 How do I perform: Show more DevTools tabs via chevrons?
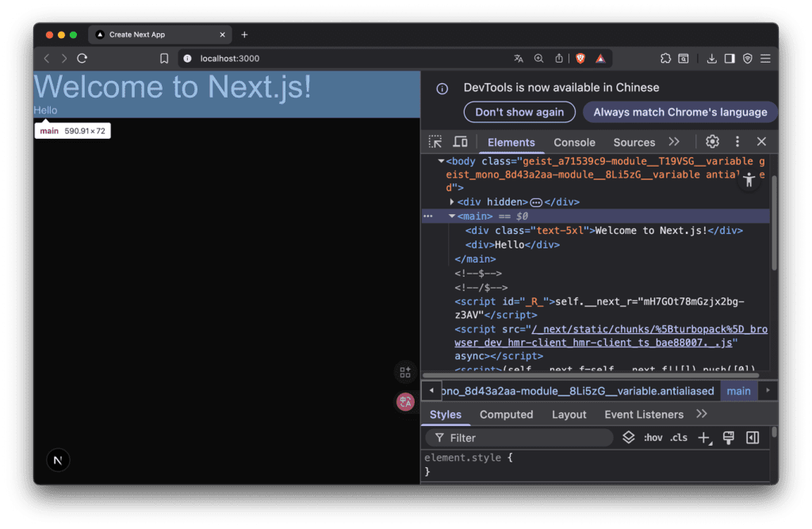tap(674, 142)
